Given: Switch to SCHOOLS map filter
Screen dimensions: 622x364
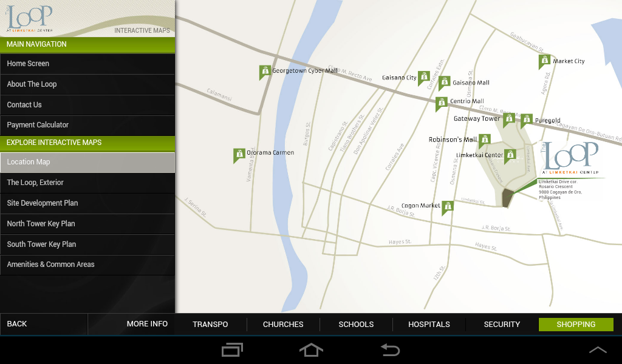Looking at the screenshot, I should 356,325.
